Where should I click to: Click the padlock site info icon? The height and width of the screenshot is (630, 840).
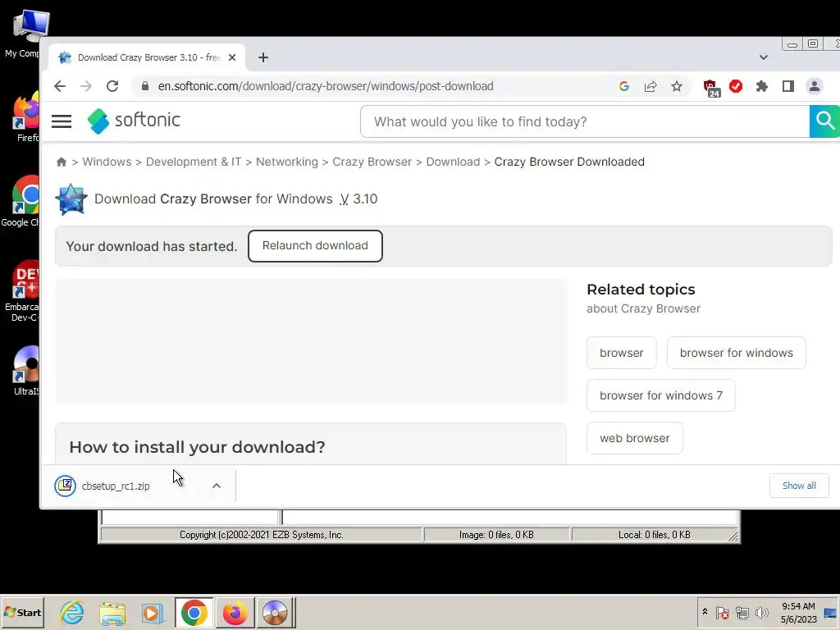144,86
